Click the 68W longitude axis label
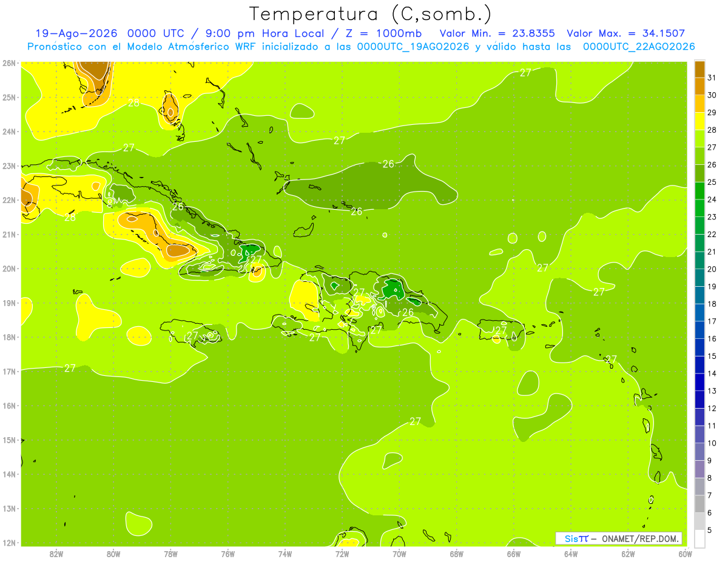The width and height of the screenshot is (728, 562). click(457, 554)
